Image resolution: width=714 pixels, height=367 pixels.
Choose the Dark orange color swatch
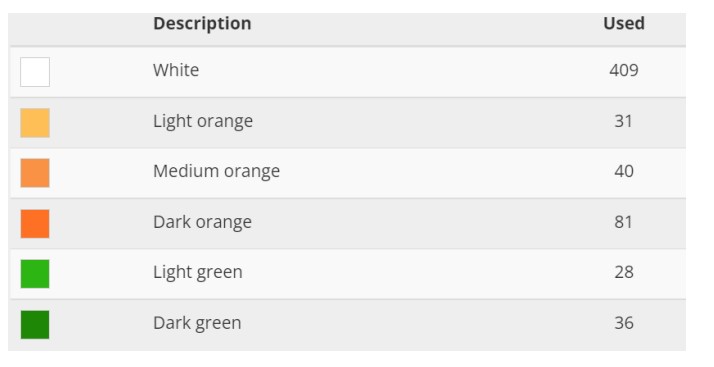click(35, 224)
